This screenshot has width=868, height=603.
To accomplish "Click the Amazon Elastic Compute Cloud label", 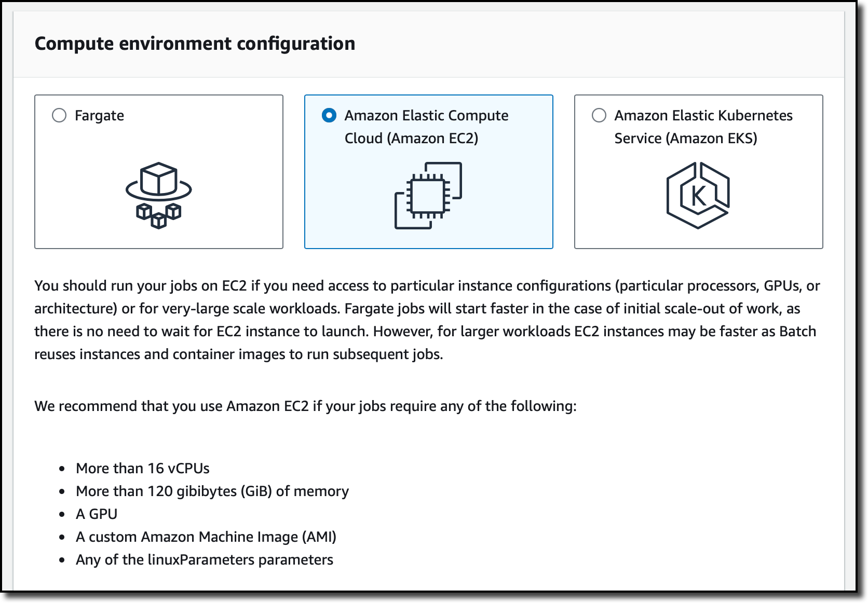I will pos(426,127).
